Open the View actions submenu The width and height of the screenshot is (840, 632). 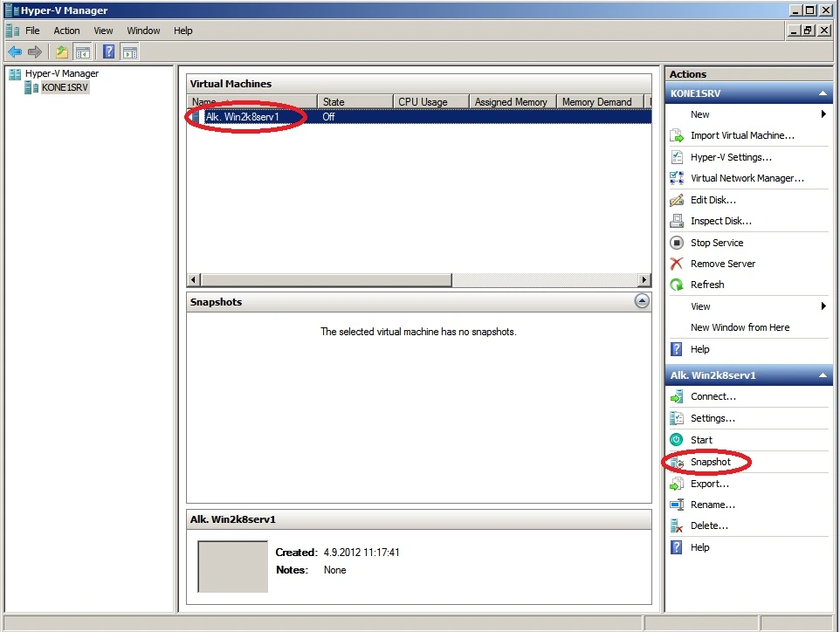click(x=700, y=306)
